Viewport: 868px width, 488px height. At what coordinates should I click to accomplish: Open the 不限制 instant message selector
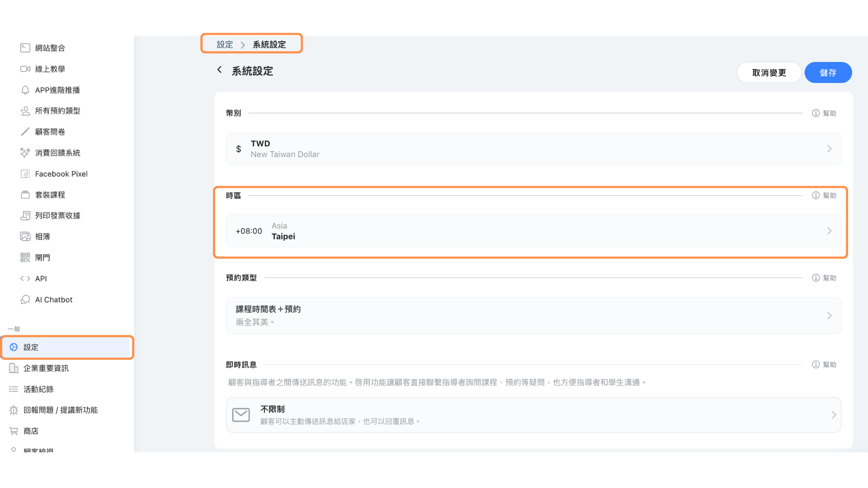point(533,415)
